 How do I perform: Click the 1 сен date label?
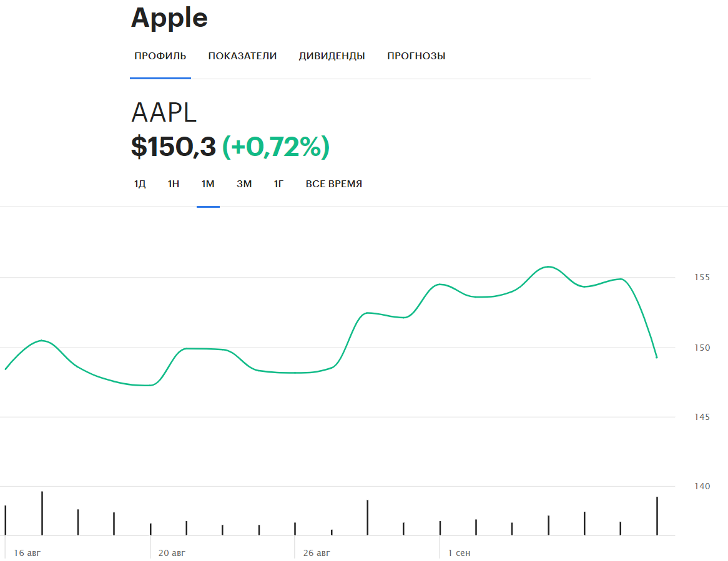459,553
